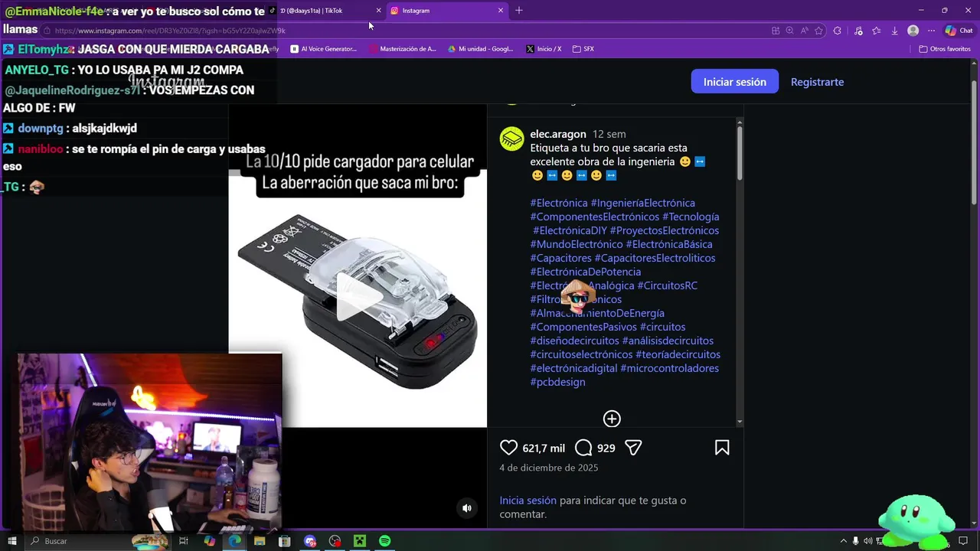Image resolution: width=980 pixels, height=551 pixels.
Task: Open Microsoft Store on the taskbar
Action: click(x=284, y=541)
